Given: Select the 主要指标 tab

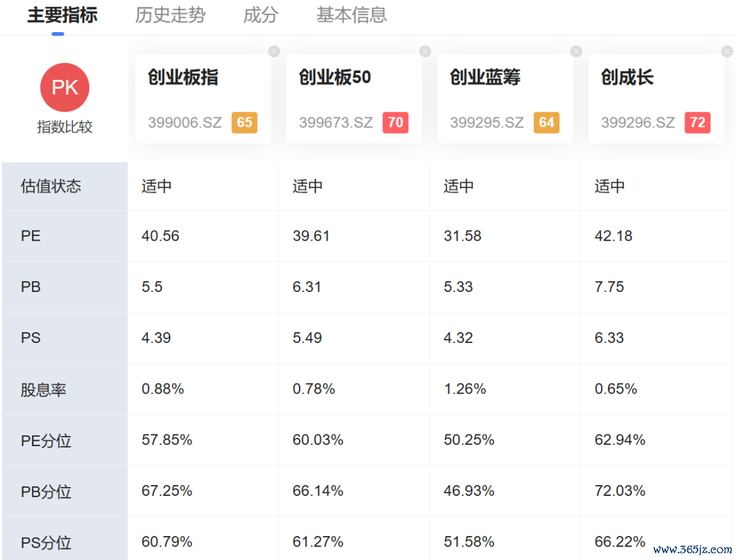Looking at the screenshot, I should tap(62, 15).
